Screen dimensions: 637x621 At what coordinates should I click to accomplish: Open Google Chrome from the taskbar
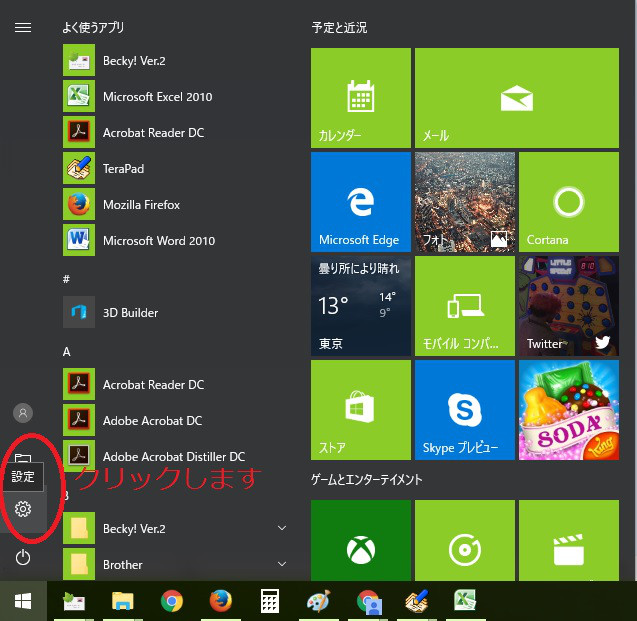pos(172,601)
